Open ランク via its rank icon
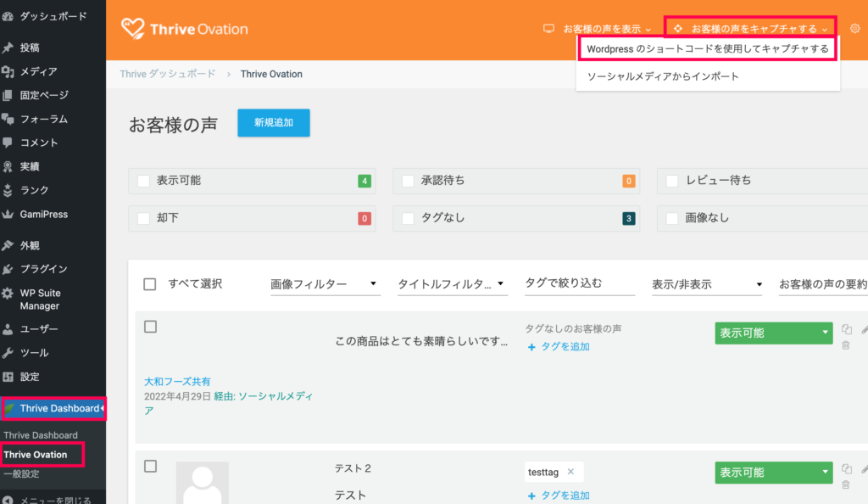 click(8, 191)
